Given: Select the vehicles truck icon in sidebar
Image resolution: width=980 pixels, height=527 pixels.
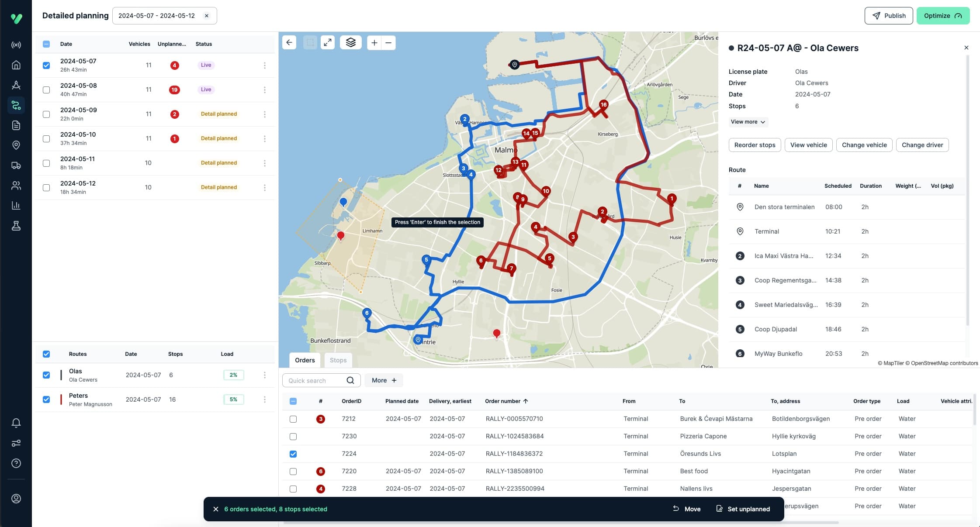Looking at the screenshot, I should tap(16, 165).
